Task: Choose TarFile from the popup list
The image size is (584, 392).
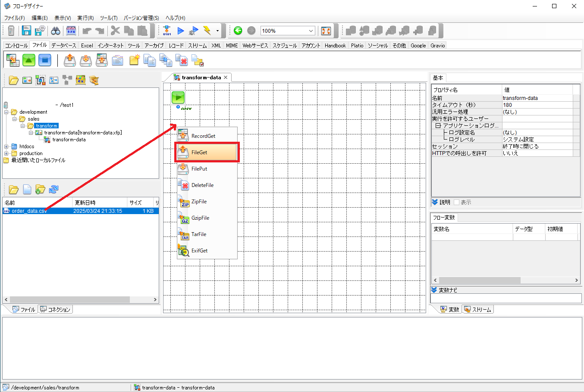Action: point(207,234)
